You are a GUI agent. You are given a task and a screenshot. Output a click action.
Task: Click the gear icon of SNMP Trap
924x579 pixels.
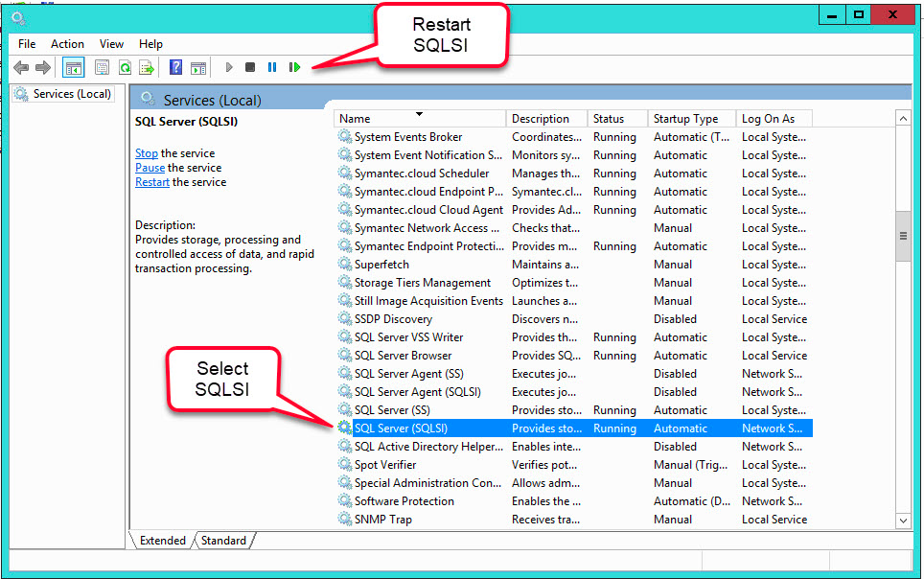pyautogui.click(x=345, y=520)
